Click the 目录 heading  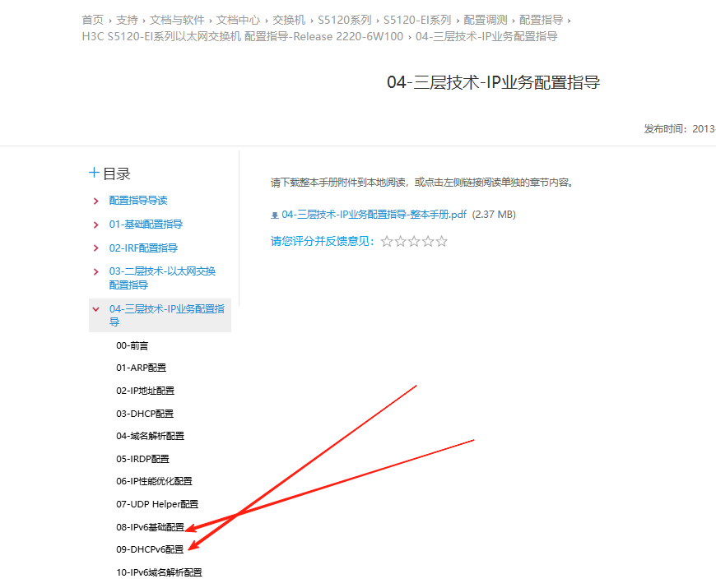pyautogui.click(x=117, y=174)
